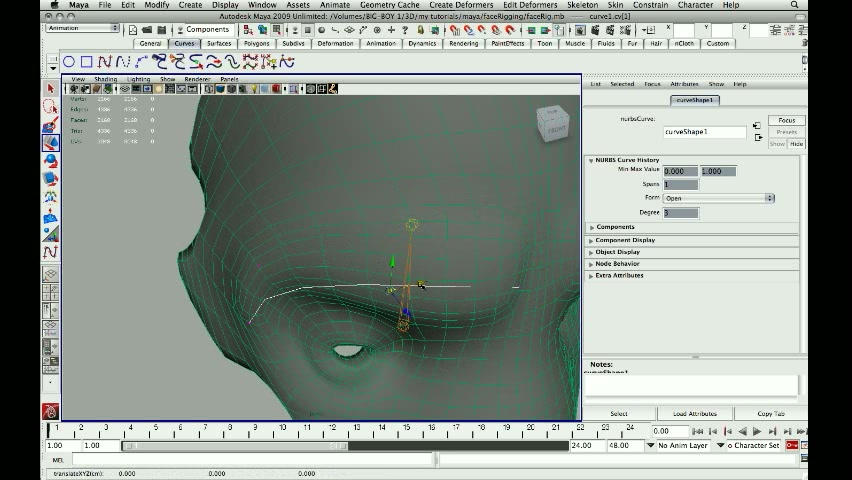
Task: Click the Degree value field
Action: tap(681, 213)
